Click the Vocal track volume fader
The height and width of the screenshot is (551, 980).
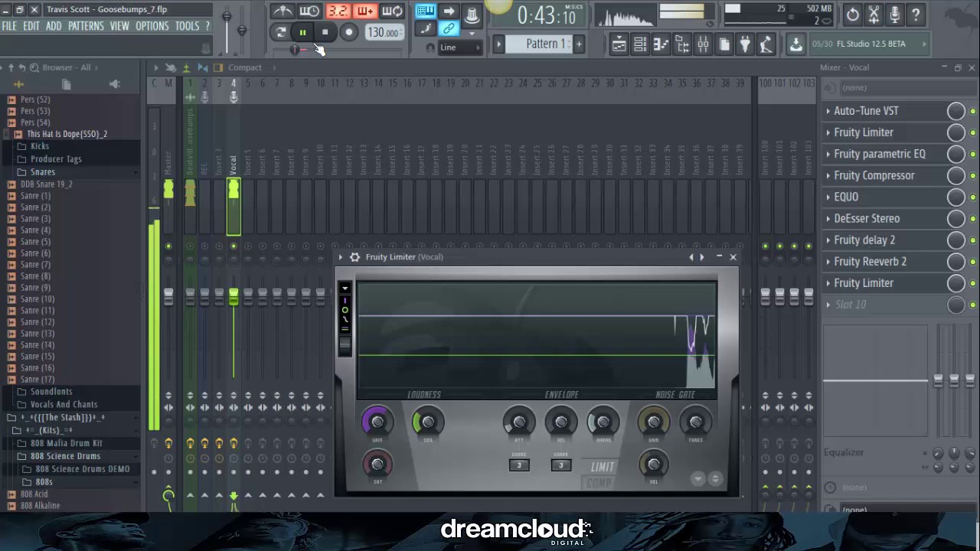pyautogui.click(x=234, y=296)
